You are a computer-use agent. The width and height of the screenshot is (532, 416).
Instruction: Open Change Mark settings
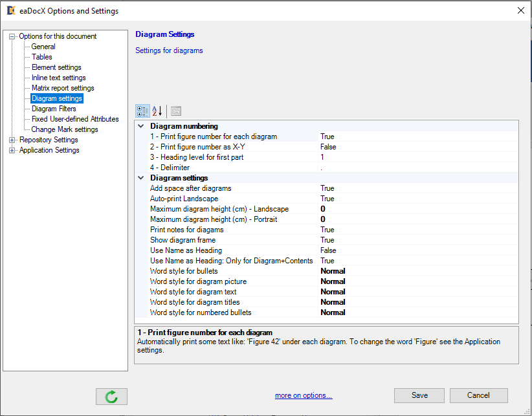point(65,129)
